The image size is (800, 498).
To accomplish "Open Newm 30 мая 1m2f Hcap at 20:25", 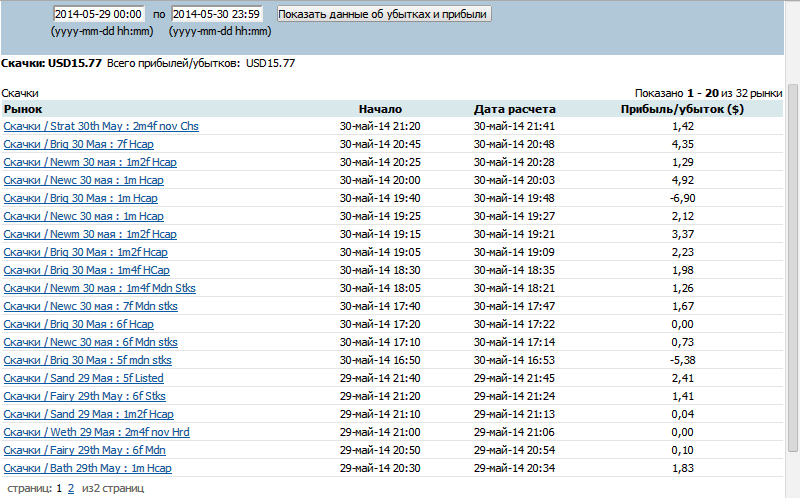I will pyautogui.click(x=90, y=162).
